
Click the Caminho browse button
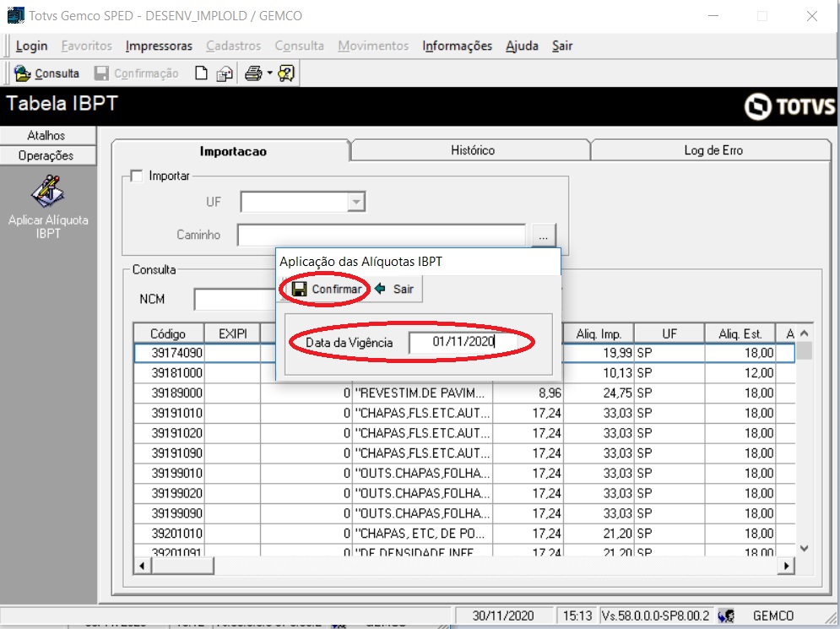tap(543, 235)
